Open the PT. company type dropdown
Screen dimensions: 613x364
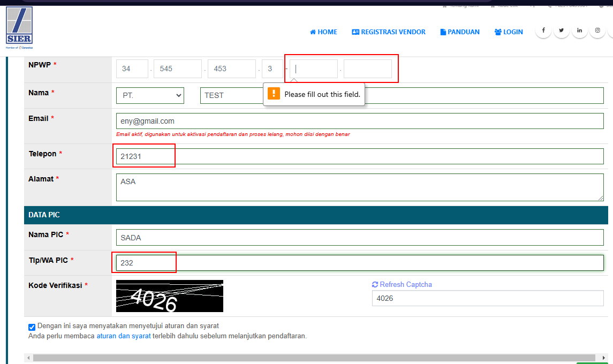coord(150,95)
